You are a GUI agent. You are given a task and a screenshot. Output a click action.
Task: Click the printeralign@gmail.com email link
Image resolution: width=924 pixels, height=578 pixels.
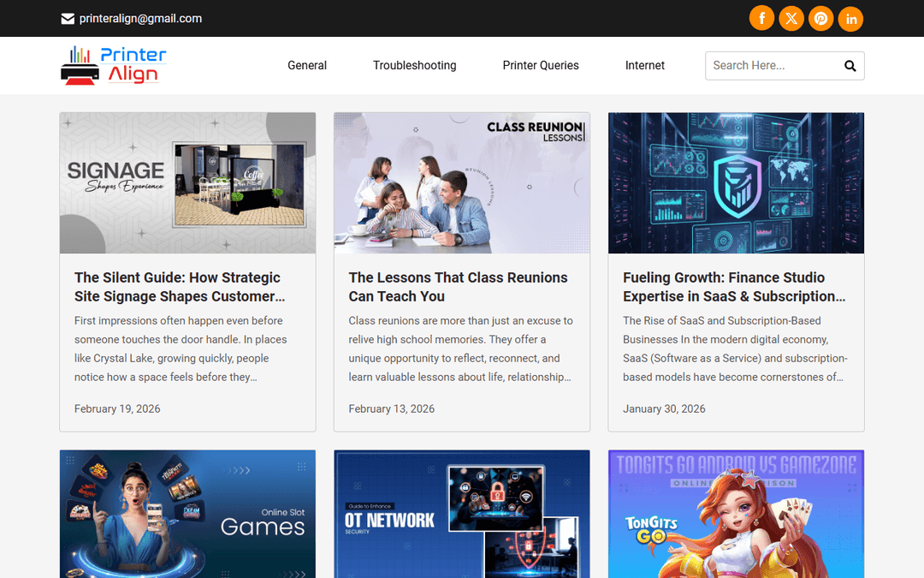pyautogui.click(x=140, y=18)
